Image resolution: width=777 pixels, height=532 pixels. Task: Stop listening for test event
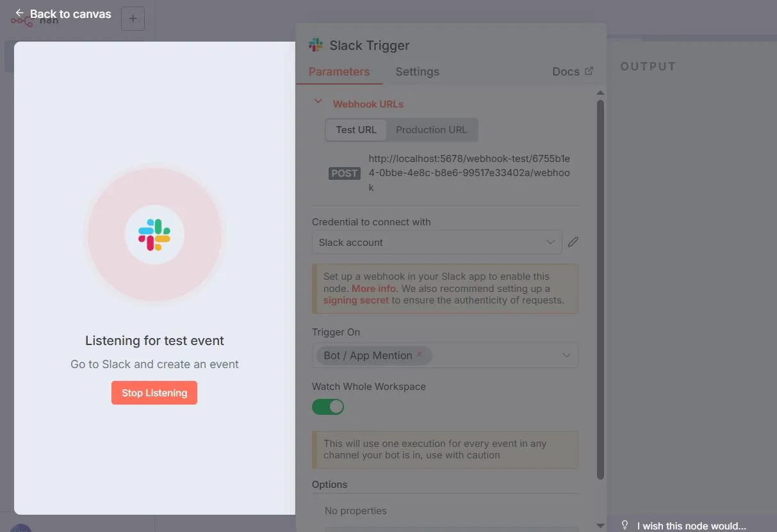point(154,393)
